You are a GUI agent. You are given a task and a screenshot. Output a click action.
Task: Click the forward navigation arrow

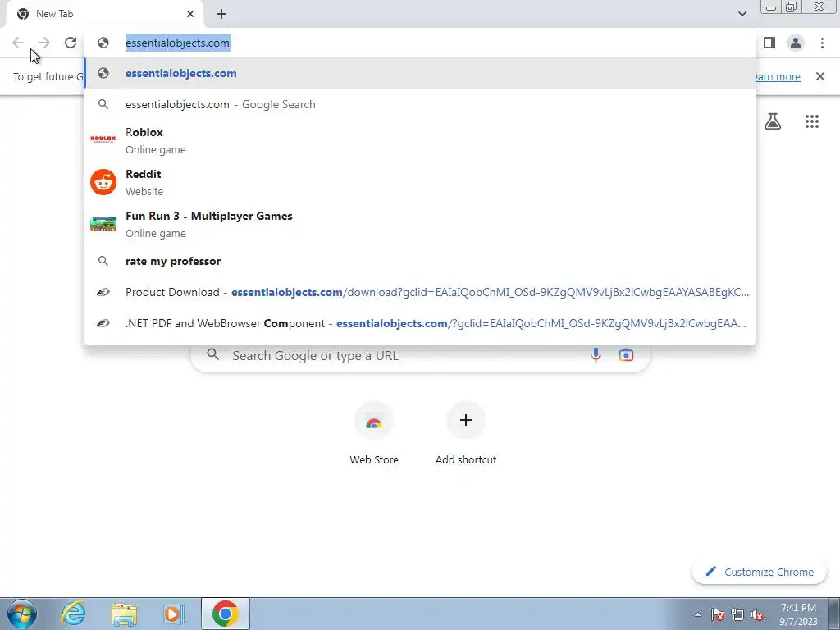point(44,43)
